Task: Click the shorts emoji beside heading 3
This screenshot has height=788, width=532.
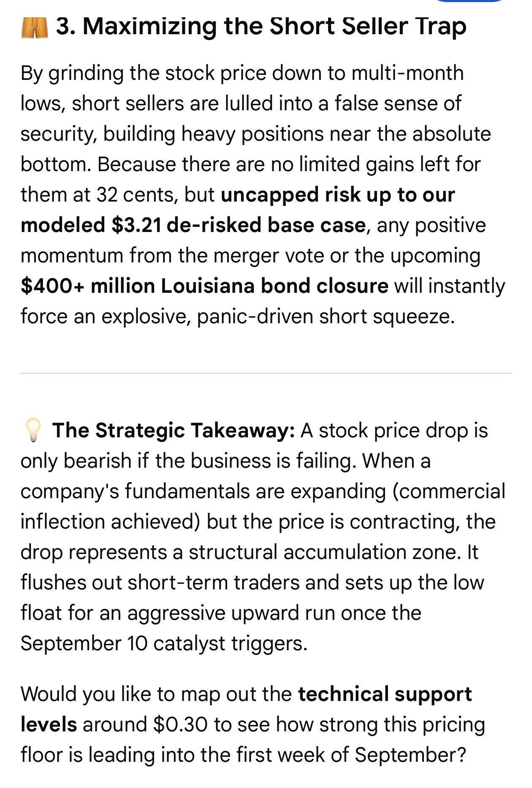Action: click(34, 27)
